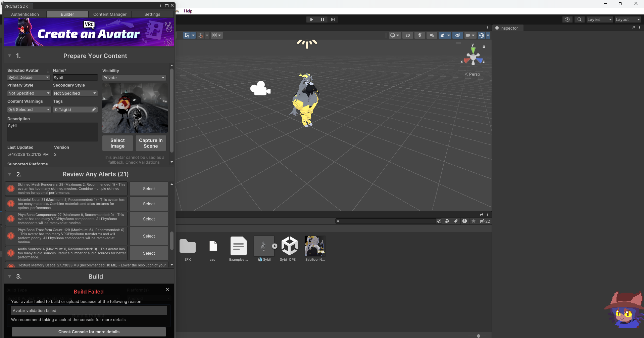Screen dimensions: 644x338
Task: Open the Inspector three-dot options menu
Action: point(640,28)
